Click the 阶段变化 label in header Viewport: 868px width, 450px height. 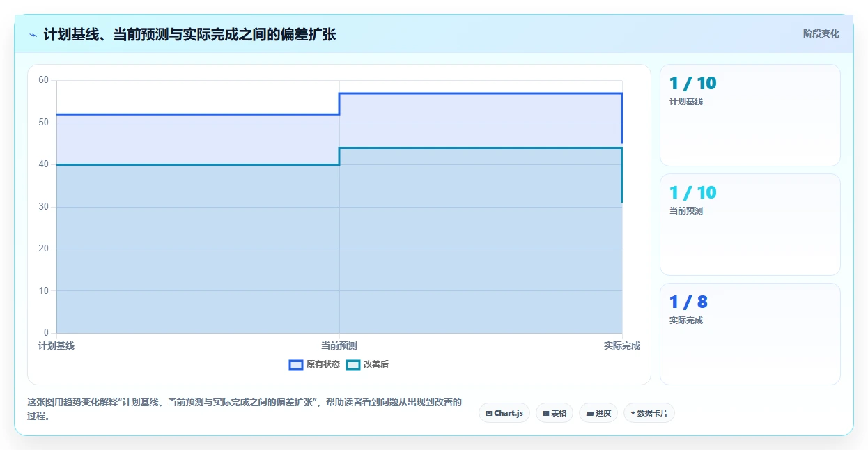point(821,33)
